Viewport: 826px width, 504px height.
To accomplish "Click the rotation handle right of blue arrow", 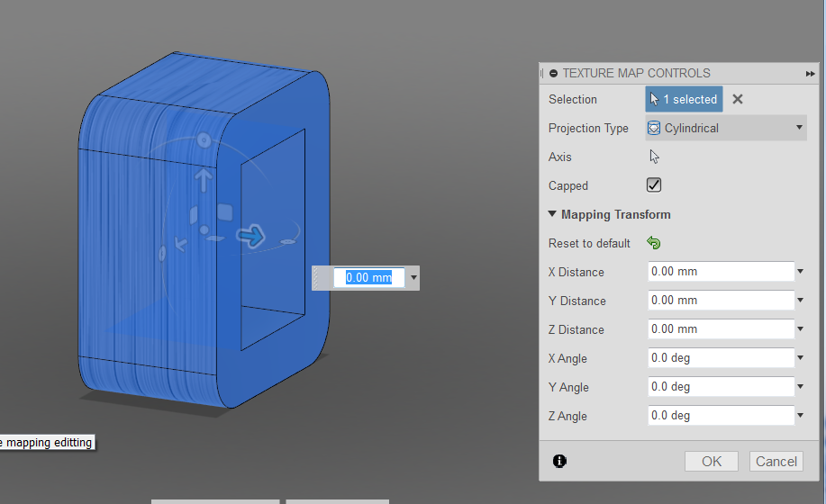I will pos(287,241).
